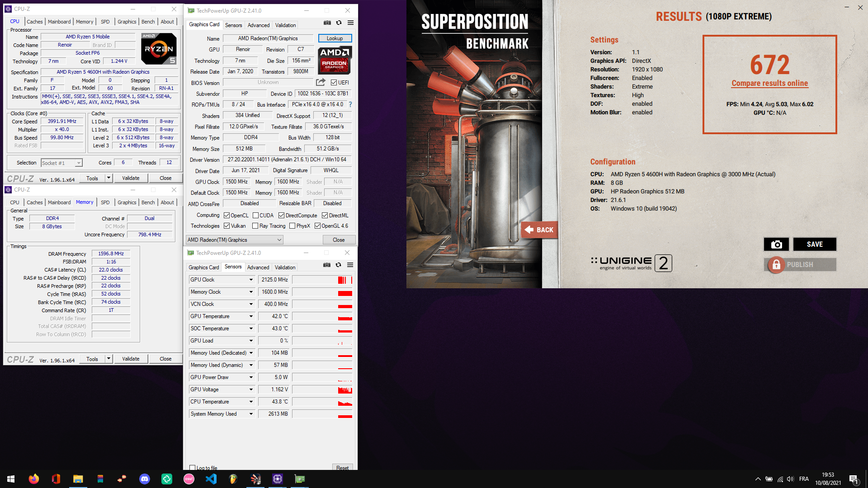
Task: Toggle Ray Tracing checkbox
Action: (255, 226)
